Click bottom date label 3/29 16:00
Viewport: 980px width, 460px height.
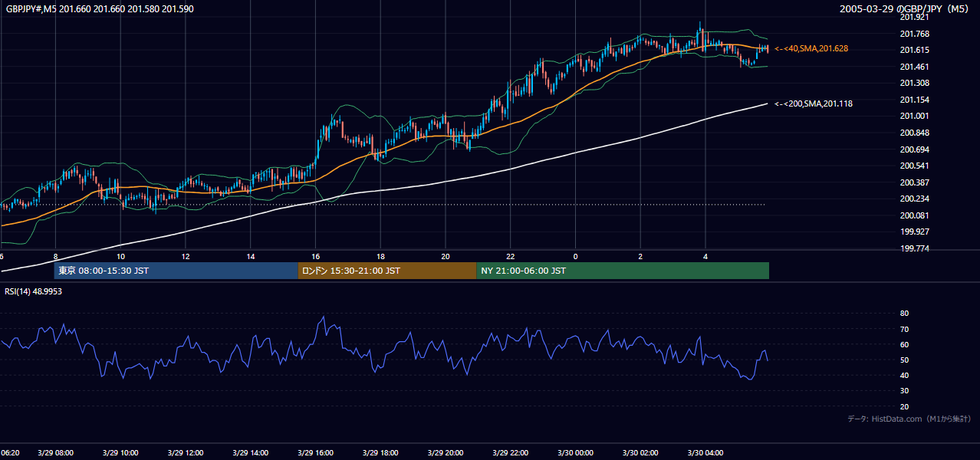pos(315,453)
